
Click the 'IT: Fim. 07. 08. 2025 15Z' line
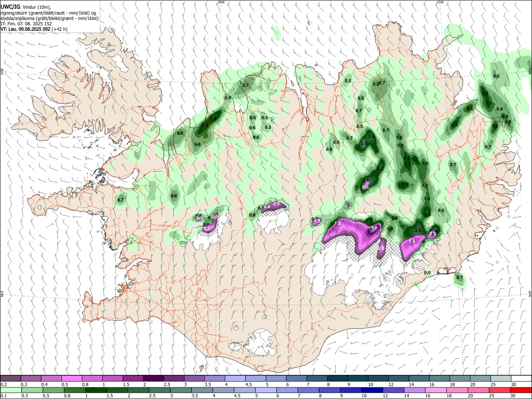26,24
